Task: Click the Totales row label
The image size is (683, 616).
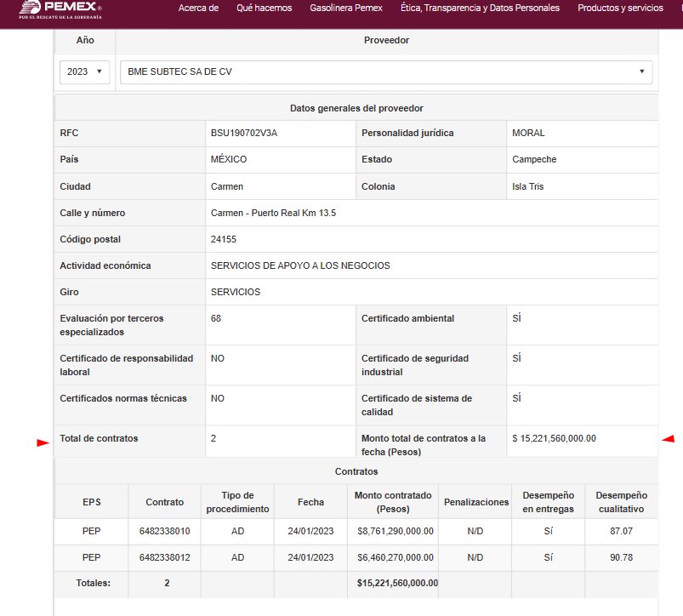Action: [x=94, y=583]
